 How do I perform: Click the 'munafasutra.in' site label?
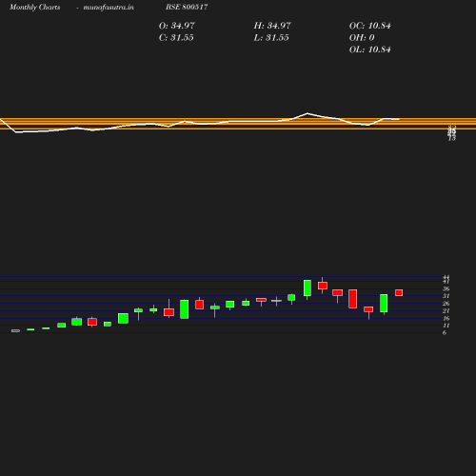click(x=109, y=8)
